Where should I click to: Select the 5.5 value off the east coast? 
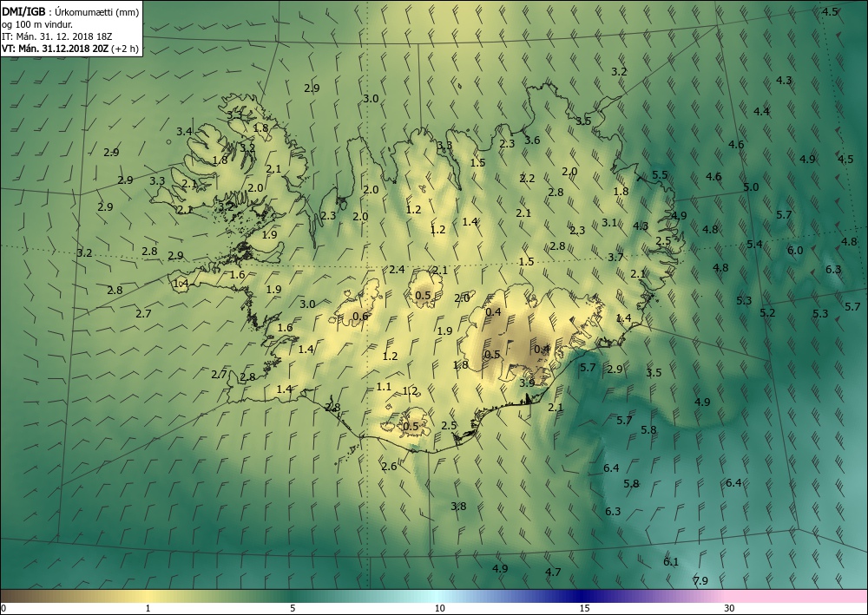(660, 174)
